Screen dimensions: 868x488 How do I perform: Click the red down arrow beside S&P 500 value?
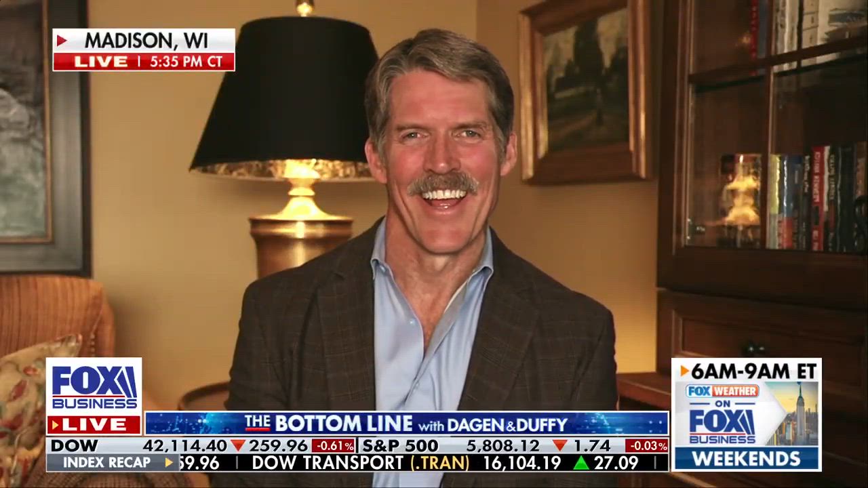pos(559,446)
